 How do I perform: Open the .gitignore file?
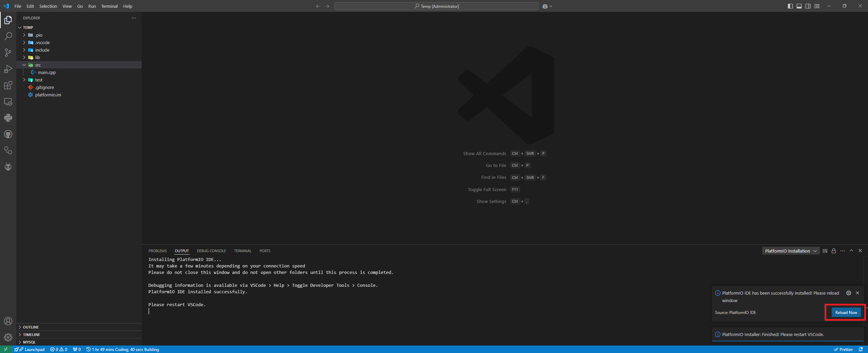(79, 87)
